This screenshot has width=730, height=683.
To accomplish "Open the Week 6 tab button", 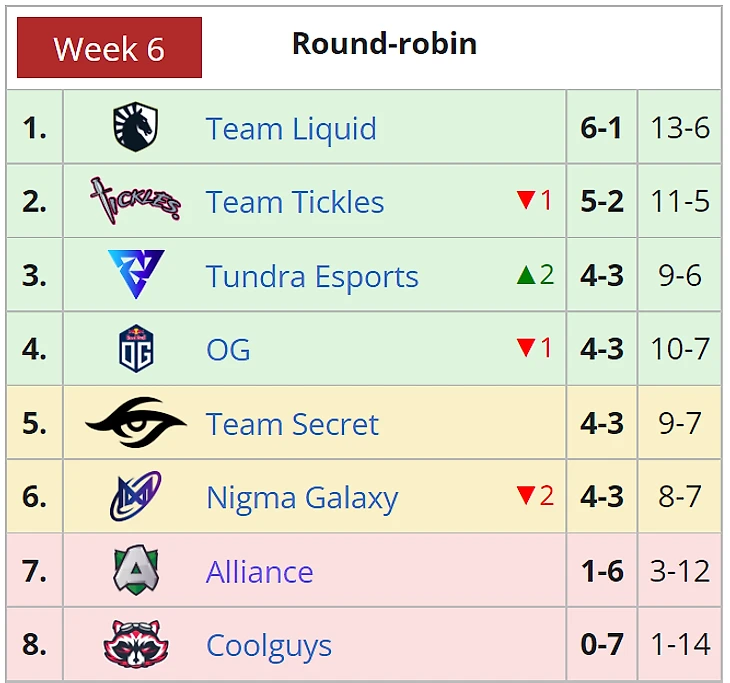I will (x=109, y=48).
